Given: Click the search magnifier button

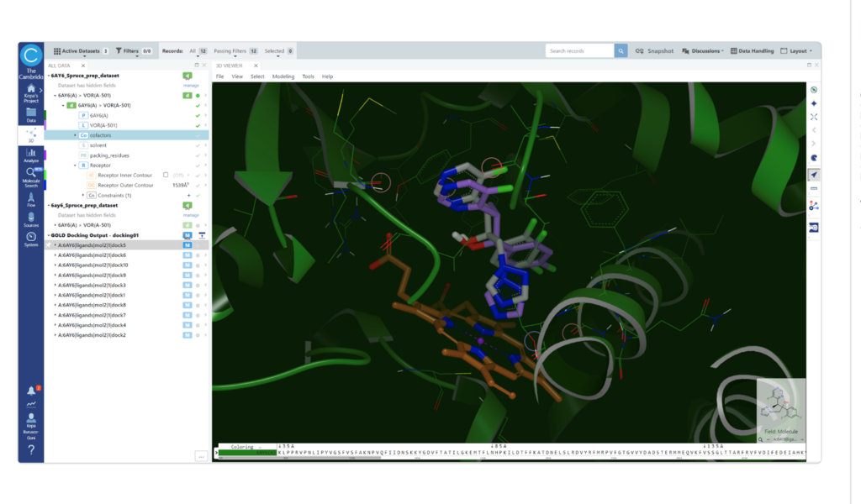Looking at the screenshot, I should pyautogui.click(x=621, y=51).
